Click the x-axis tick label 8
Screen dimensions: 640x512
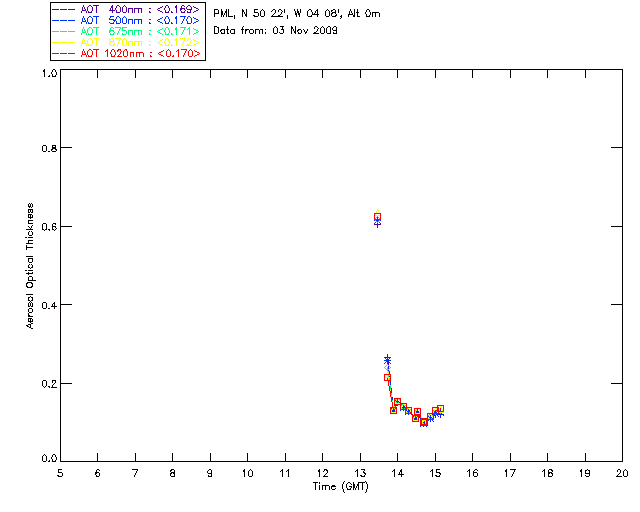(173, 473)
